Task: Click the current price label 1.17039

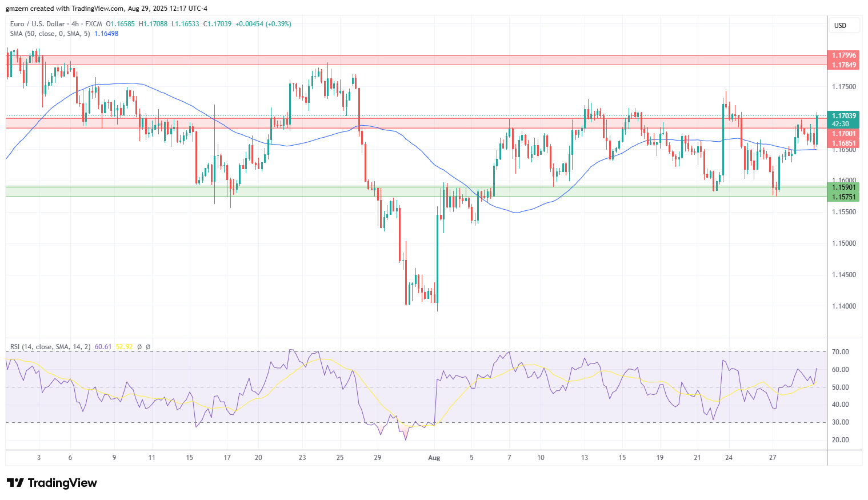Action: click(843, 116)
